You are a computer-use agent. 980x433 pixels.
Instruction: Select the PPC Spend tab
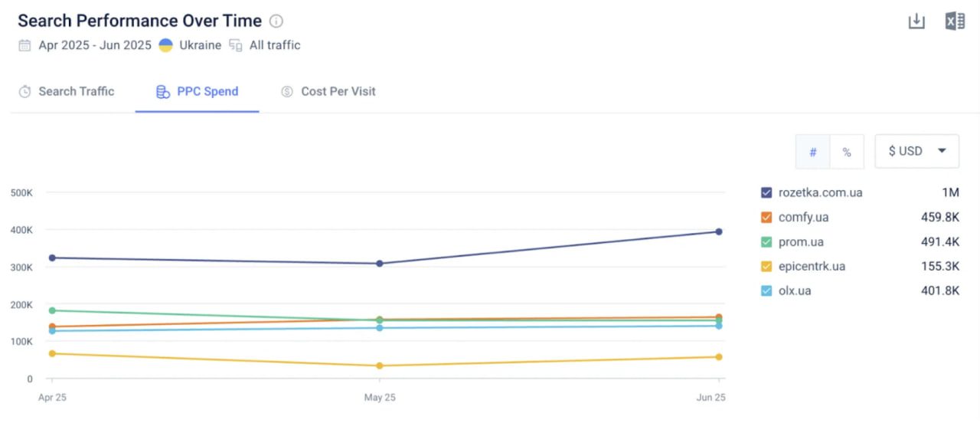(198, 91)
